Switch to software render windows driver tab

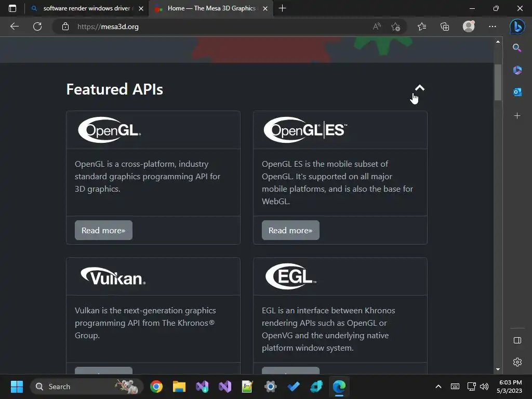coord(87,8)
